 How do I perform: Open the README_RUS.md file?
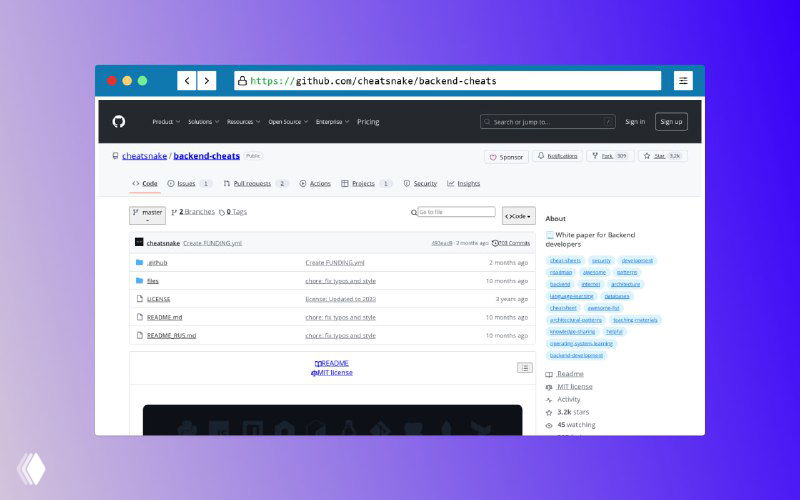click(x=171, y=336)
